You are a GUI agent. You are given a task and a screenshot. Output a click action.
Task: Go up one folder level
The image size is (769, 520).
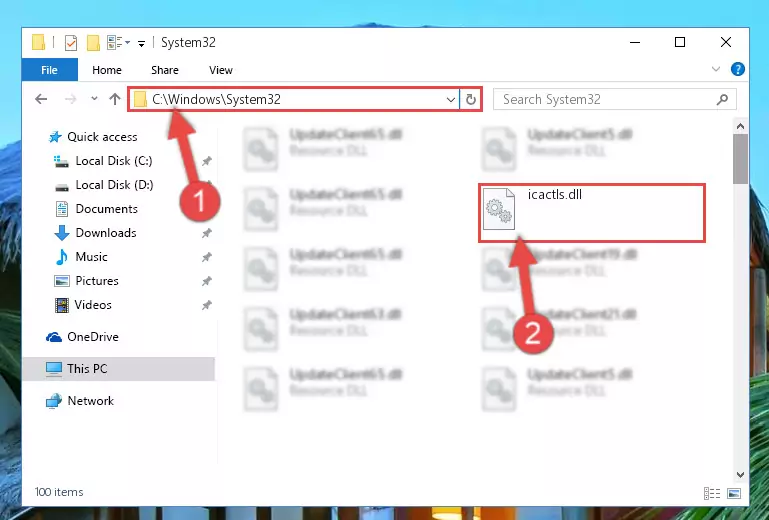(x=115, y=99)
